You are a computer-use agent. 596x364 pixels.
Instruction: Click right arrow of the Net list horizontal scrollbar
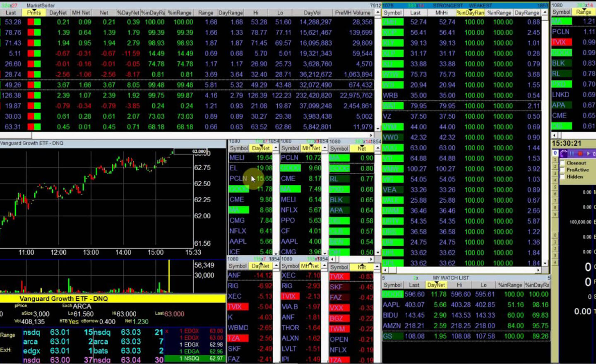[371, 259]
